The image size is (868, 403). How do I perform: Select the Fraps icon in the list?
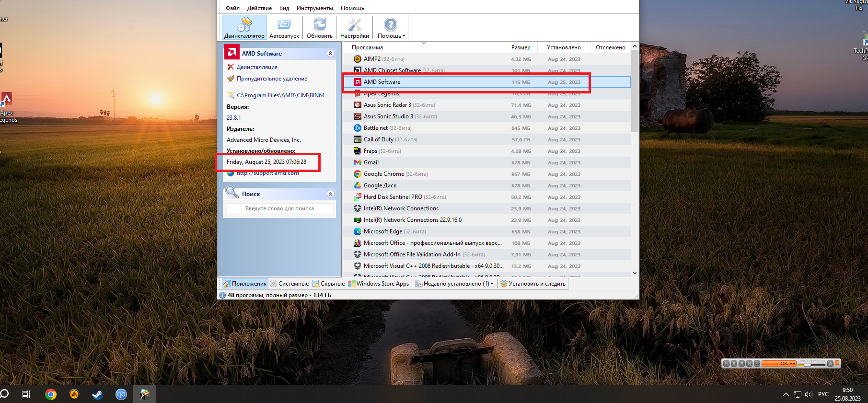[358, 151]
